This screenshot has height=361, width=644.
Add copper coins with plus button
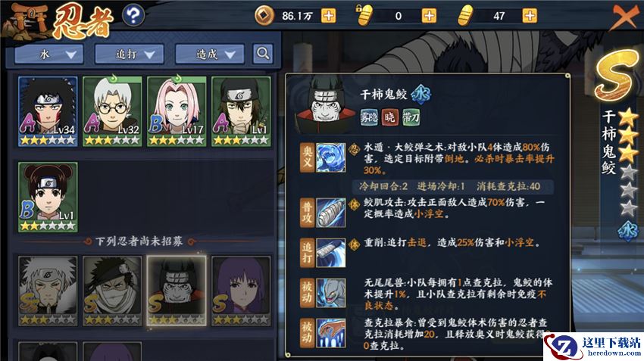(x=328, y=16)
